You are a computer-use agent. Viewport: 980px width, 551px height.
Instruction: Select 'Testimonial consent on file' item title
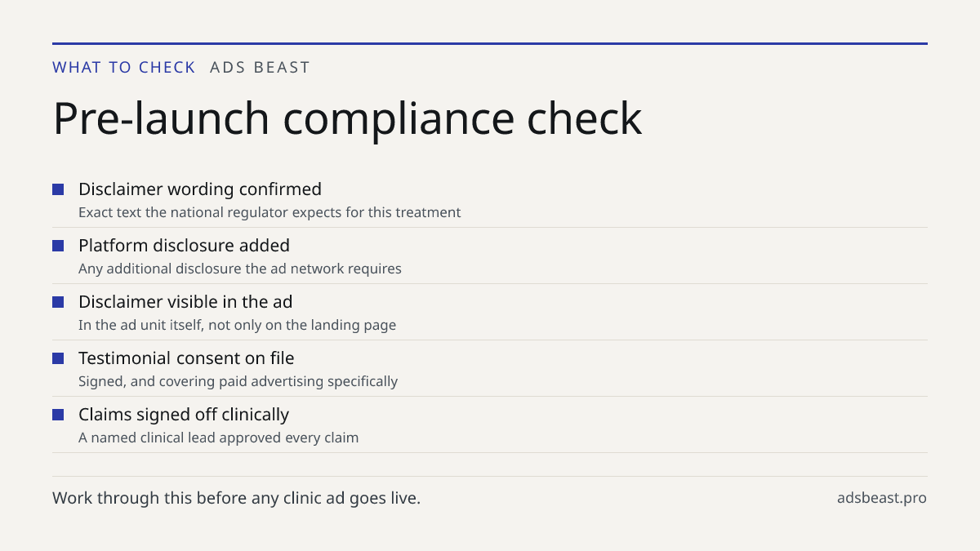click(x=186, y=358)
